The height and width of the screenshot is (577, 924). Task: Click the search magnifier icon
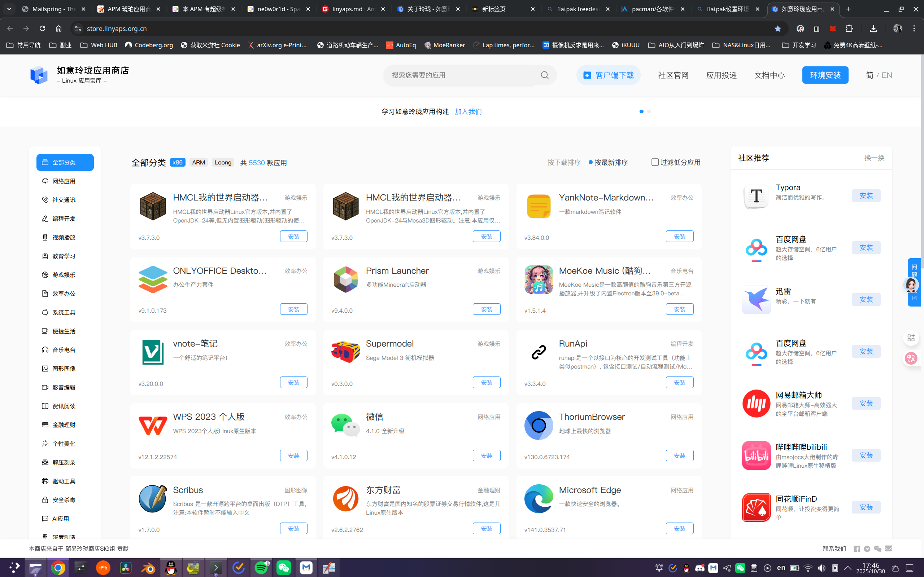tap(544, 75)
